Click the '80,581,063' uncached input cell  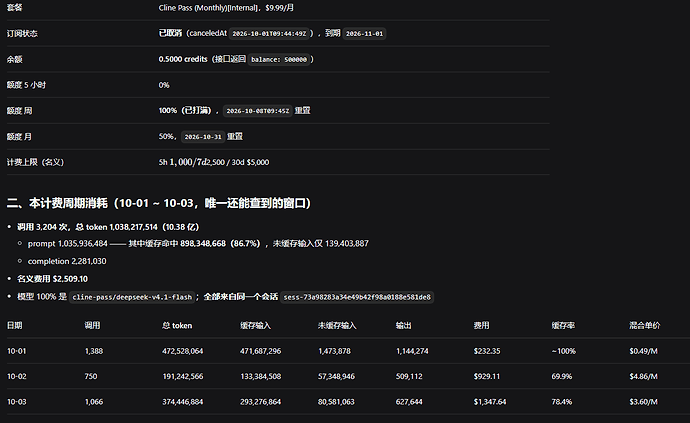[336, 402]
